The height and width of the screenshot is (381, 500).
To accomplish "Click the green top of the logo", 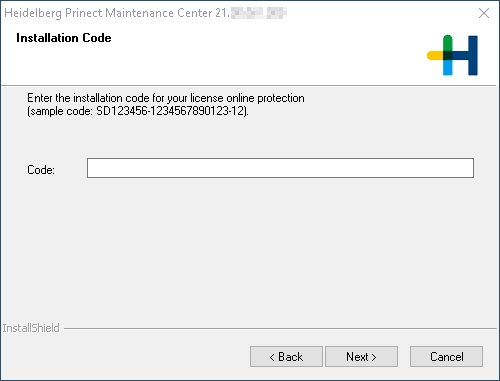I will (448, 43).
